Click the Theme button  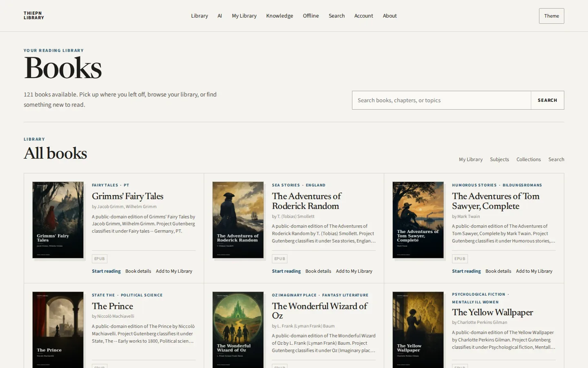(551, 16)
